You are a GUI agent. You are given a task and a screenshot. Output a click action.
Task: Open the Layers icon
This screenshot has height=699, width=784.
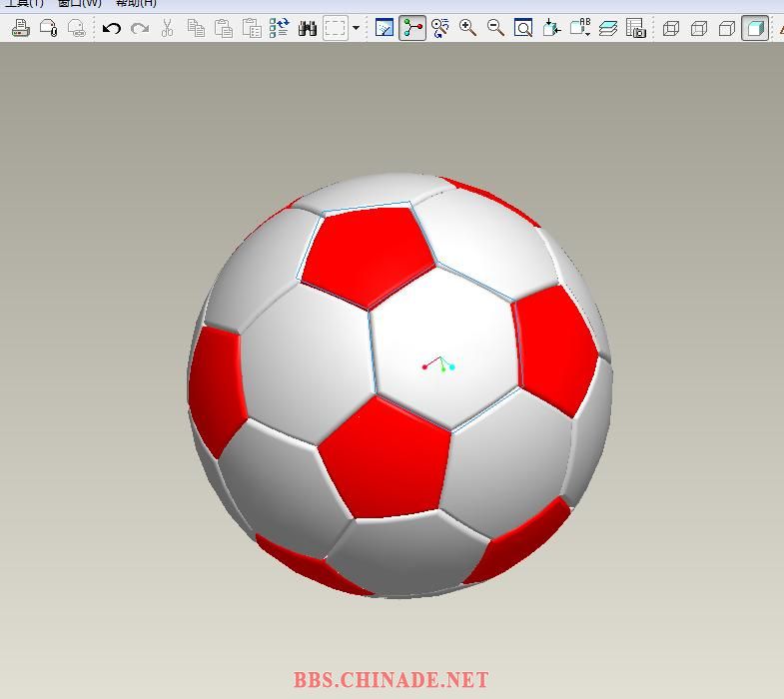point(608,28)
